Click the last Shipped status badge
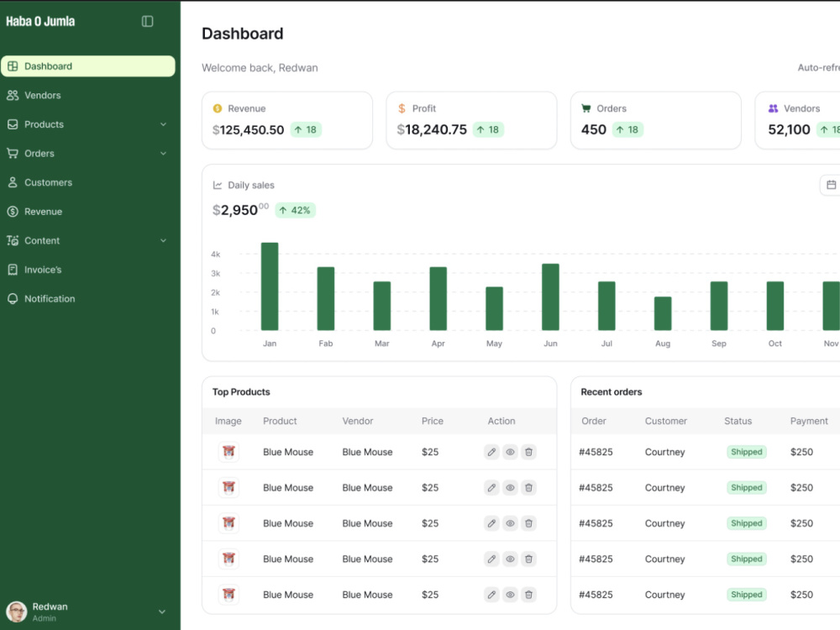The image size is (840, 630). [x=746, y=595]
